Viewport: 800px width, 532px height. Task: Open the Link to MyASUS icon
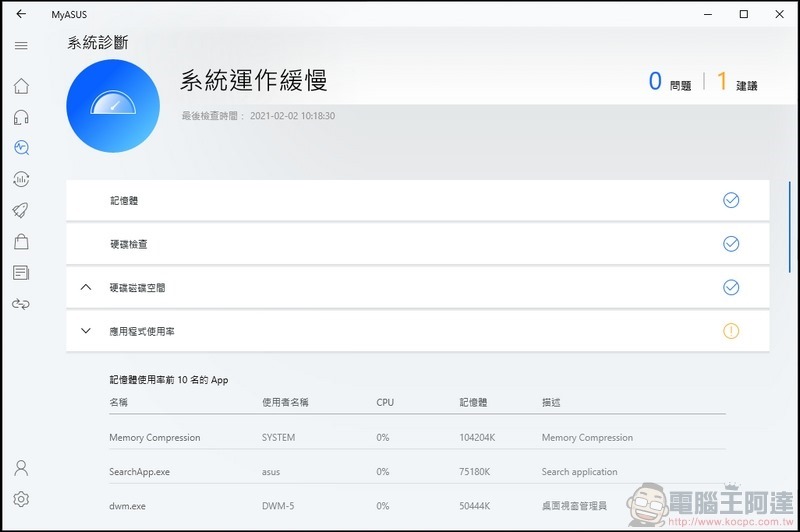[x=21, y=304]
